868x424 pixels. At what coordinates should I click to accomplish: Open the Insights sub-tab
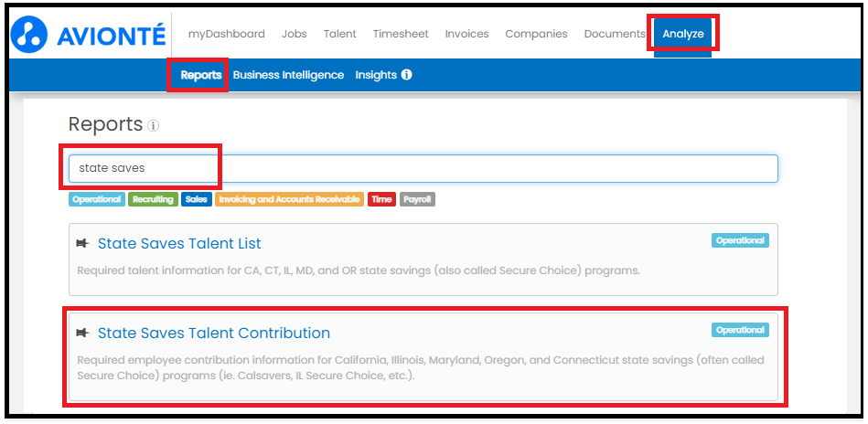point(376,75)
